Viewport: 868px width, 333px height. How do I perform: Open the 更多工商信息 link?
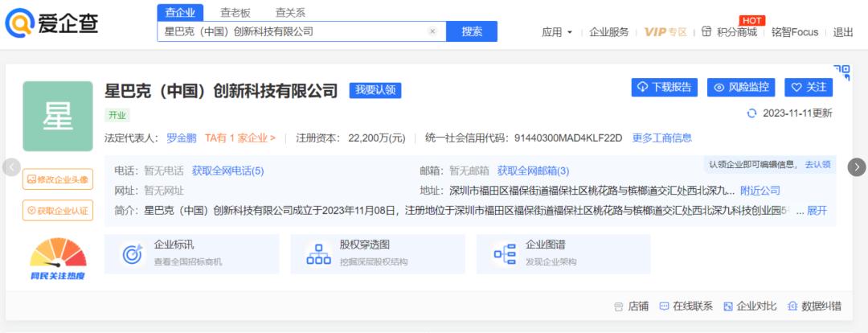point(662,138)
